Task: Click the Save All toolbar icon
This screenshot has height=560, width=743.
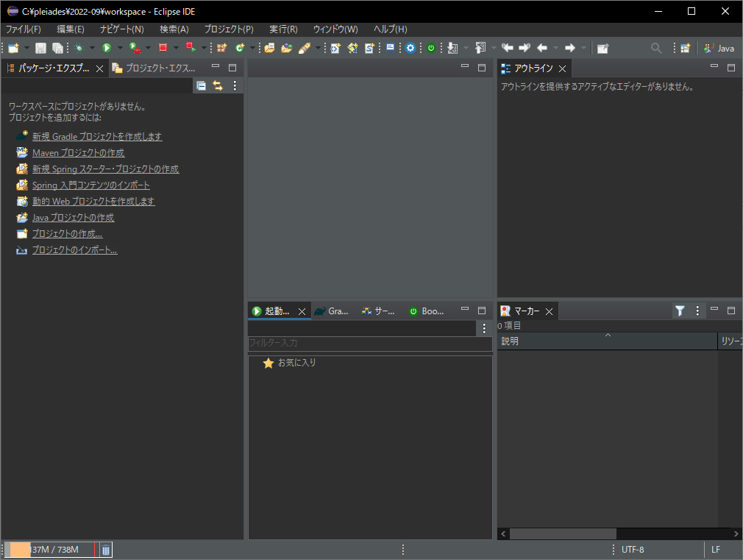Action: 57,48
